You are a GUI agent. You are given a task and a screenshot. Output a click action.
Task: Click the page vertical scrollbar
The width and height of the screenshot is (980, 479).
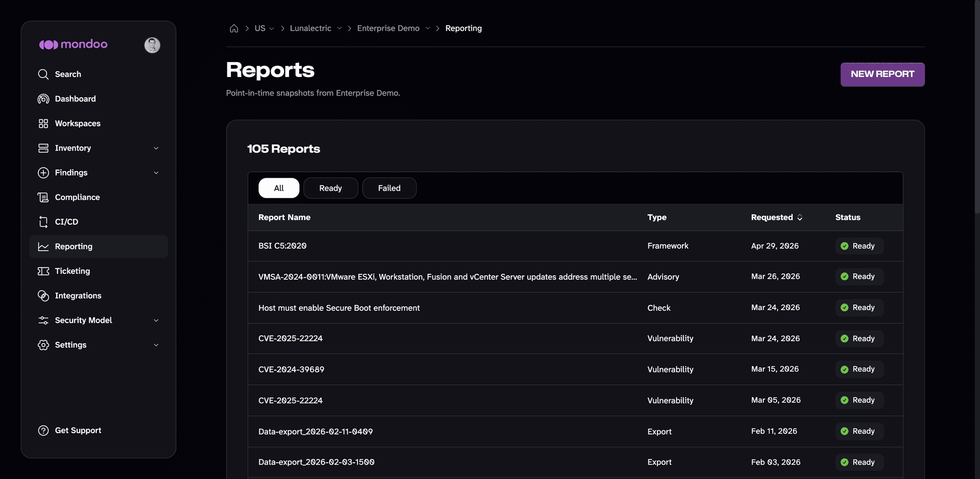(x=977, y=106)
